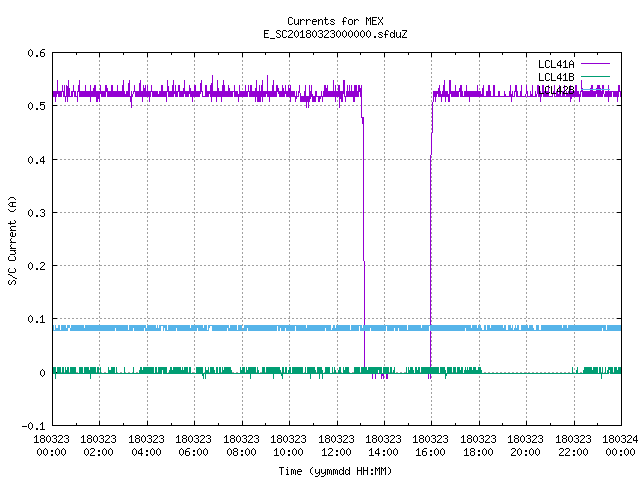Viewport: 640px width, 480px height.
Task: Click the purple LCL41A legend line sample
Action: [595, 64]
